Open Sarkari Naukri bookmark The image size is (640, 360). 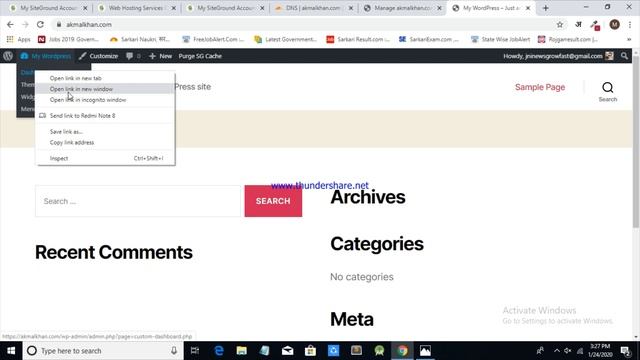tap(140, 39)
